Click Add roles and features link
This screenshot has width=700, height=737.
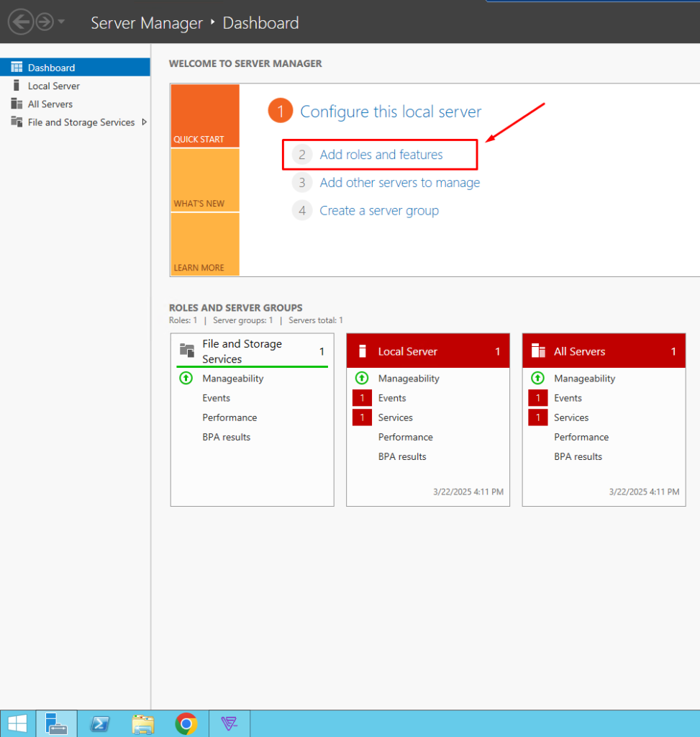click(381, 155)
